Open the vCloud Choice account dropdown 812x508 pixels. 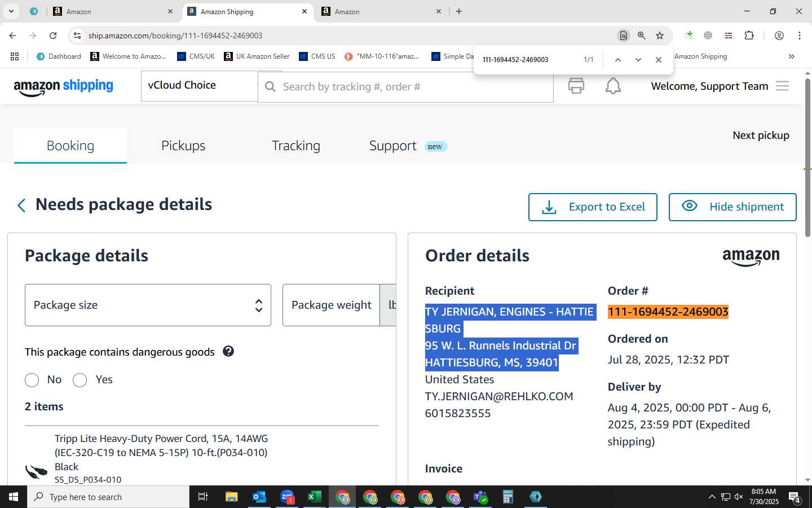pos(200,86)
